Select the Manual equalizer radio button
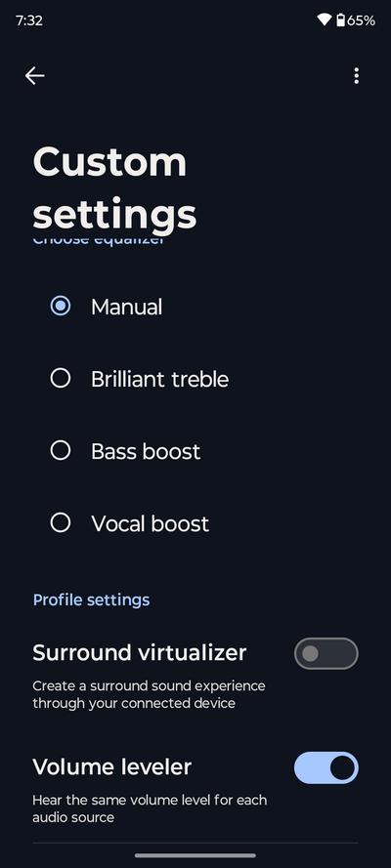Viewport: 391px width, 868px height. 61,307
